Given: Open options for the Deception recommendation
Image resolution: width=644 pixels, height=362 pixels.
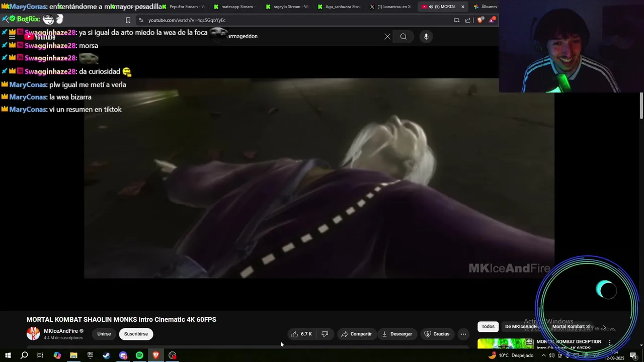Looking at the screenshot, I should pyautogui.click(x=610, y=342).
